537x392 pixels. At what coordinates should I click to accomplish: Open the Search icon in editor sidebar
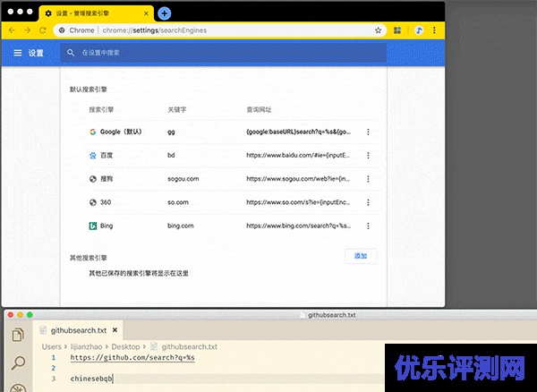coord(18,363)
